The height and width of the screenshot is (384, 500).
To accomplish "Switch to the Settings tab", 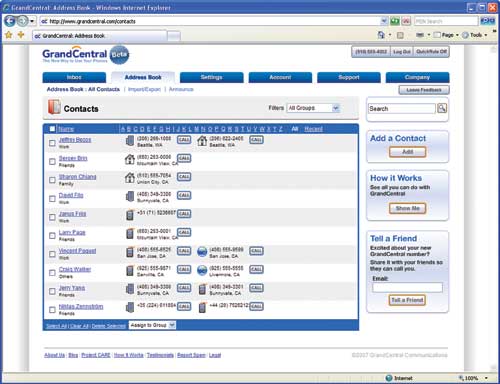I will pos(212,77).
